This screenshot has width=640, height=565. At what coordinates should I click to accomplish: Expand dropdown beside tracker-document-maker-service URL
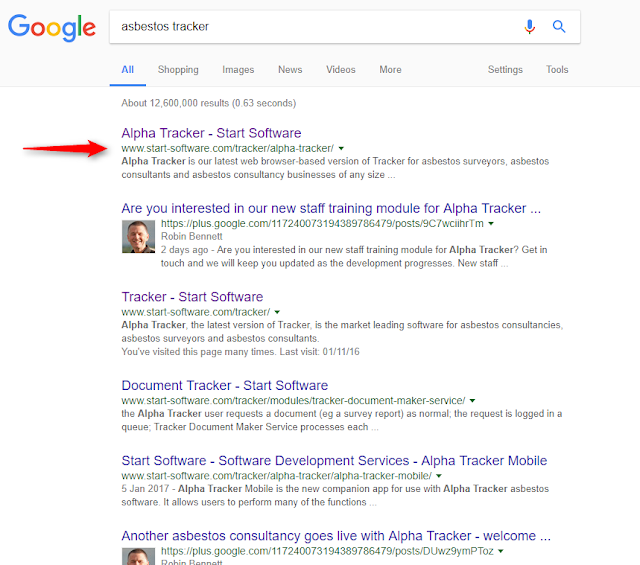[472, 401]
